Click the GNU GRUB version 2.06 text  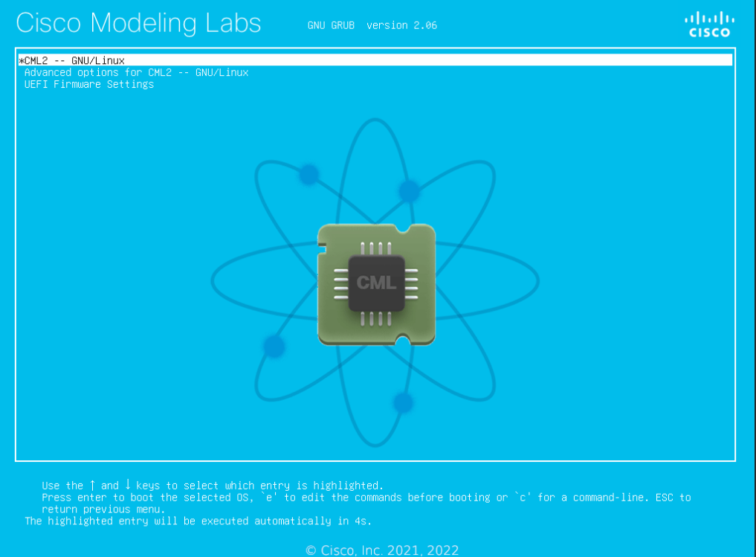click(372, 25)
